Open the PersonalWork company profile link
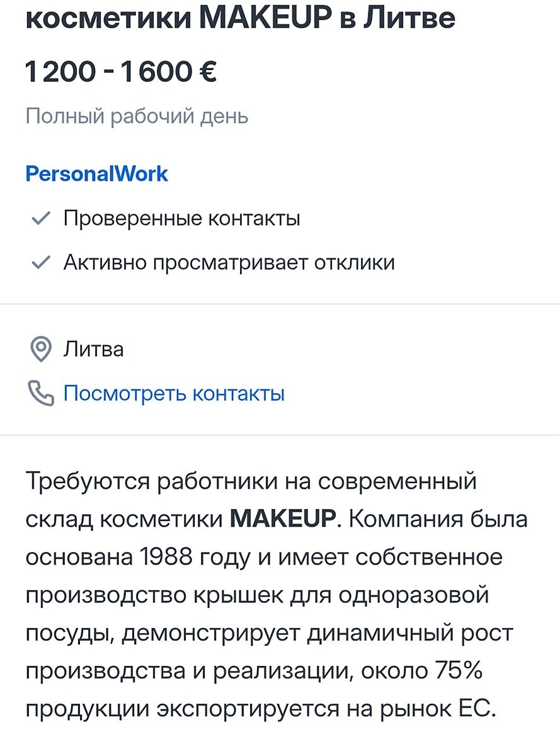560x756 pixels. pyautogui.click(x=96, y=174)
